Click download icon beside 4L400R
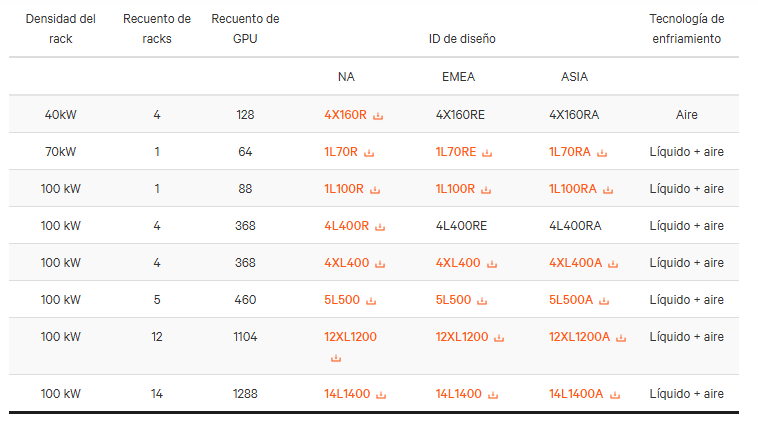 pyautogui.click(x=380, y=227)
